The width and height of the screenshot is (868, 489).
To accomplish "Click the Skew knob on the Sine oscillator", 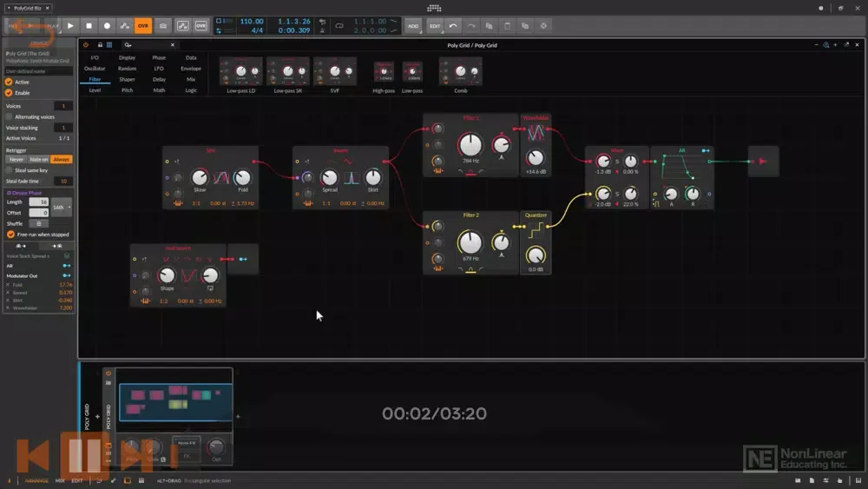I will [200, 177].
